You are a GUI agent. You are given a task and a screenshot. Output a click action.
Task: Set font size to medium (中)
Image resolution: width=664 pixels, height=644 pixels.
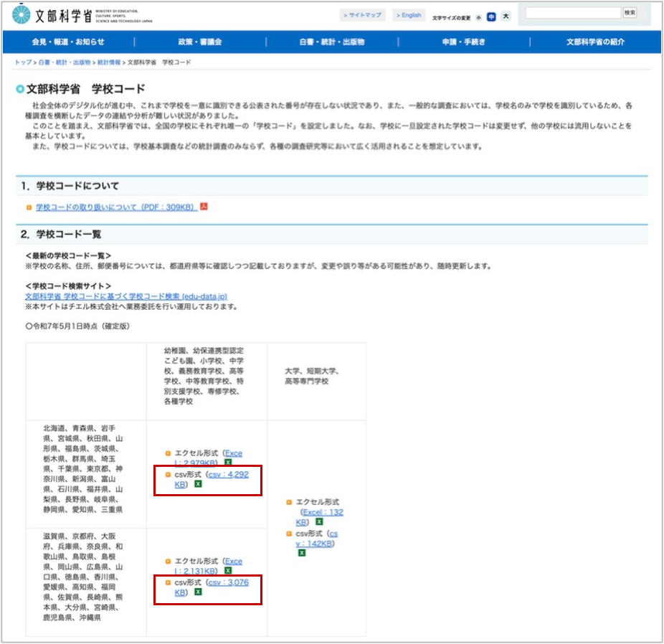click(490, 16)
